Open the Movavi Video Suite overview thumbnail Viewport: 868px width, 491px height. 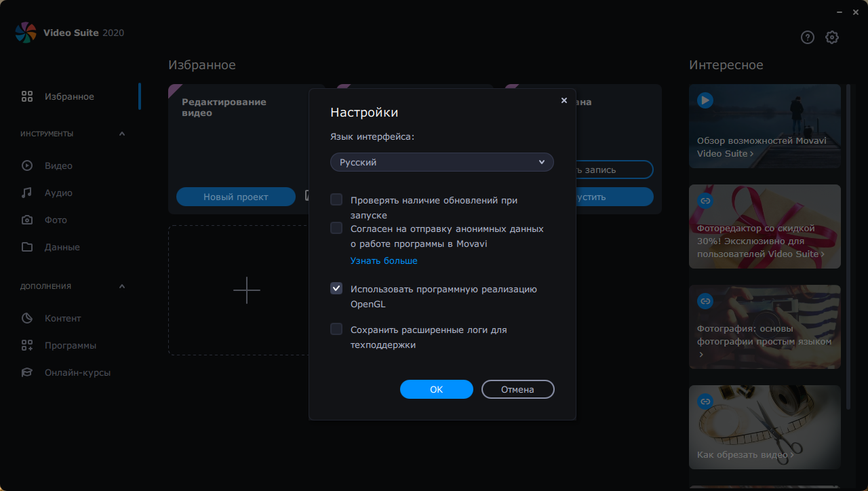[765, 125]
